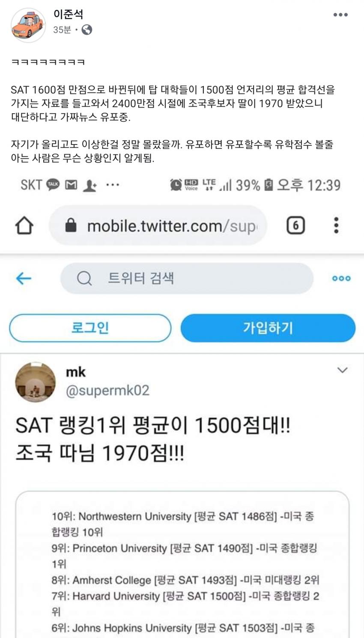Tap the KakaoTalk notification icon in status bar
This screenshot has height=638, width=364.
[x=53, y=185]
